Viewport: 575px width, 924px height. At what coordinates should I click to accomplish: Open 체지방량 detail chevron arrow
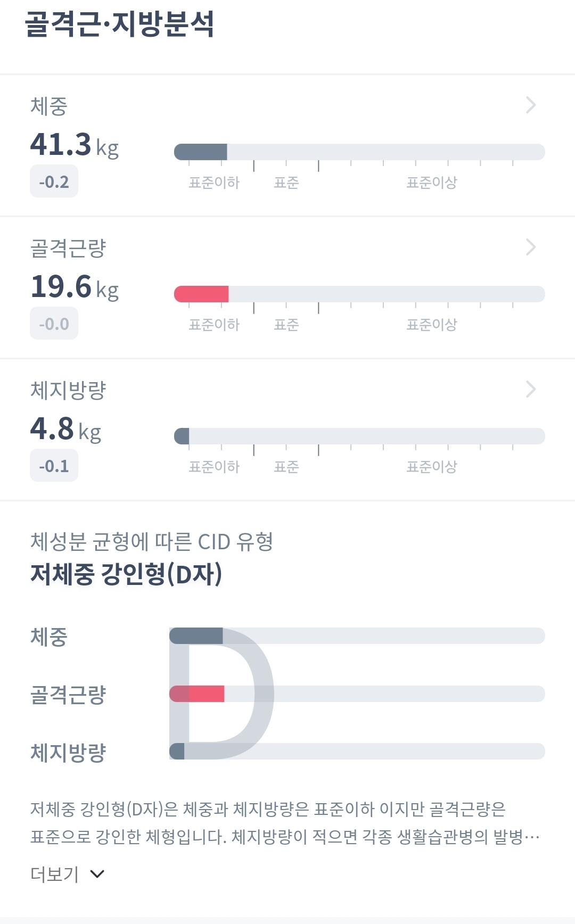tap(530, 389)
